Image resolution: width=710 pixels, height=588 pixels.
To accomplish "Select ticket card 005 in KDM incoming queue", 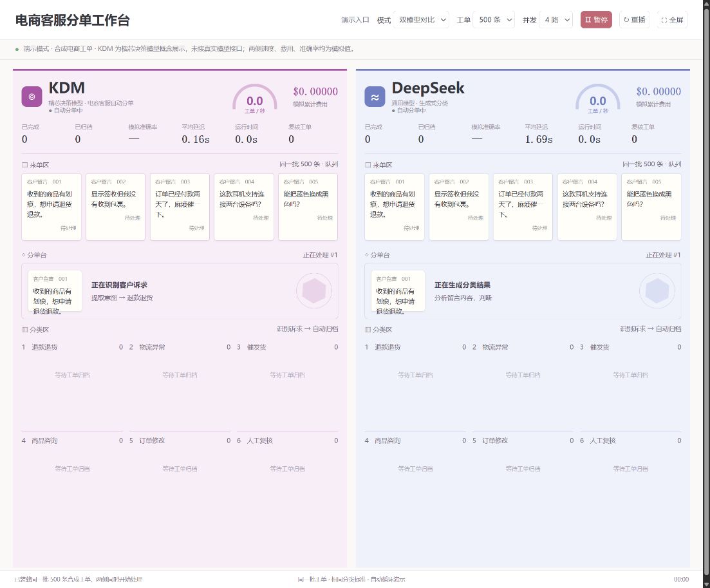I will pyautogui.click(x=308, y=207).
